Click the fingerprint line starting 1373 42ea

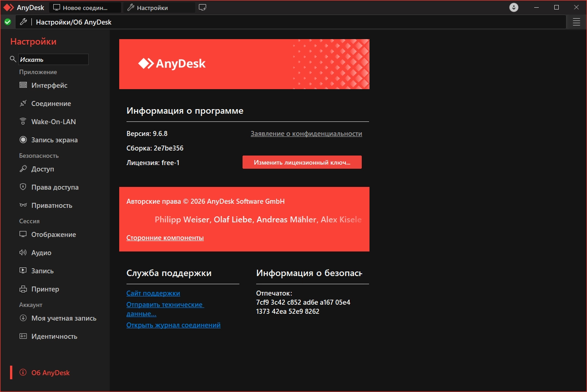coord(288,312)
